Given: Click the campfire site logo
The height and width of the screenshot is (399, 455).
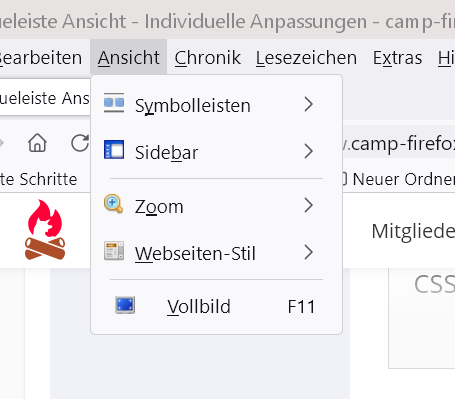Looking at the screenshot, I should (x=45, y=230).
